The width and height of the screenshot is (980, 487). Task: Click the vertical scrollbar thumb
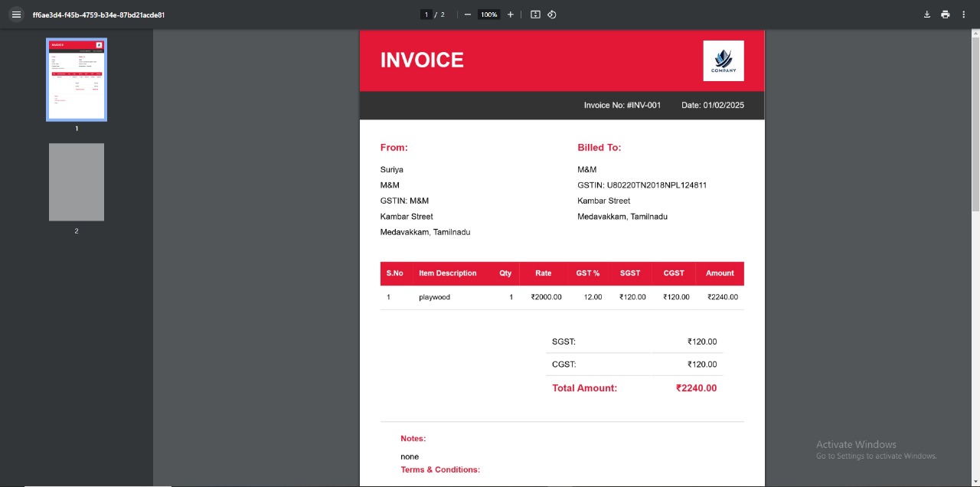(975, 123)
